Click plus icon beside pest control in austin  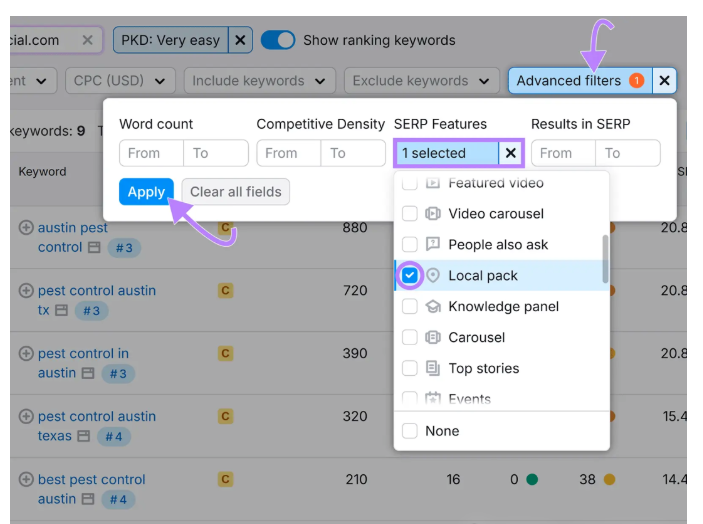pos(26,354)
